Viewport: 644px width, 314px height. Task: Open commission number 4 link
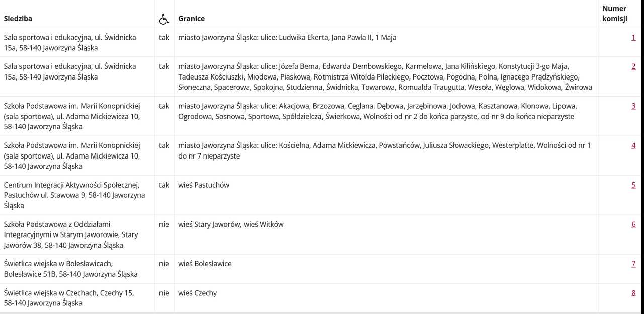[633, 145]
